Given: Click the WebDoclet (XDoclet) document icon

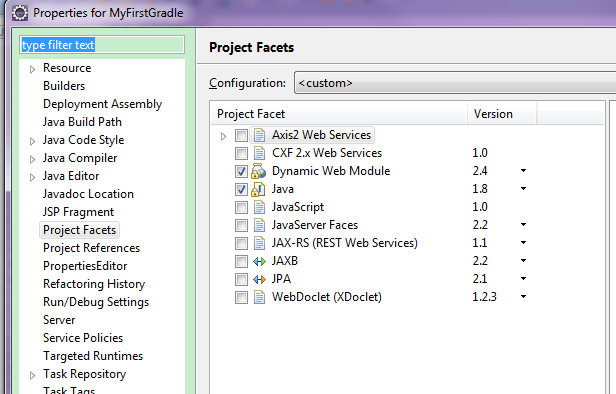Looking at the screenshot, I should (259, 297).
